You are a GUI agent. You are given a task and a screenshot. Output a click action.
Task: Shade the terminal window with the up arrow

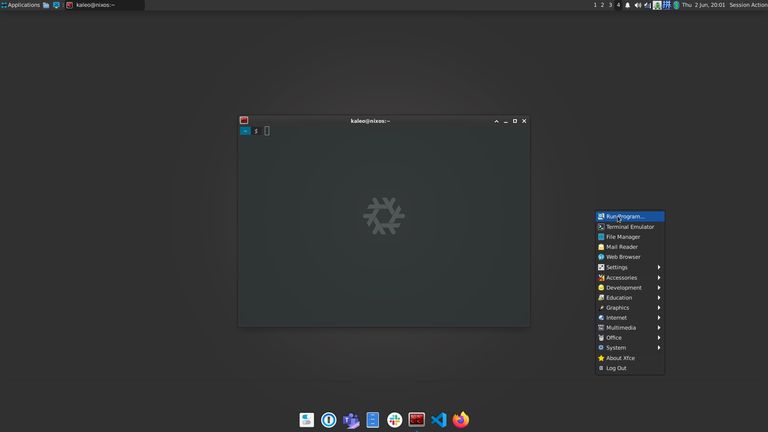496,121
